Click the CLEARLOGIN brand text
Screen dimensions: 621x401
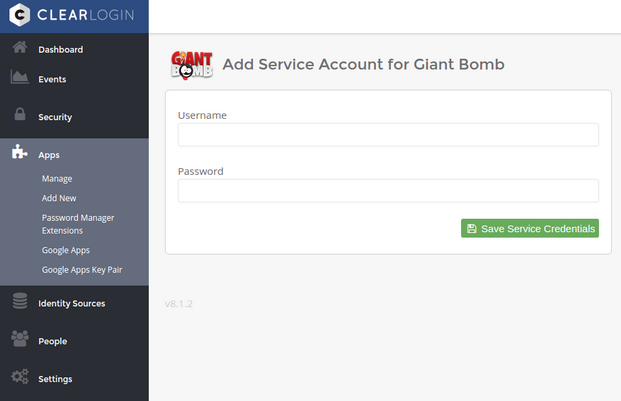86,15
